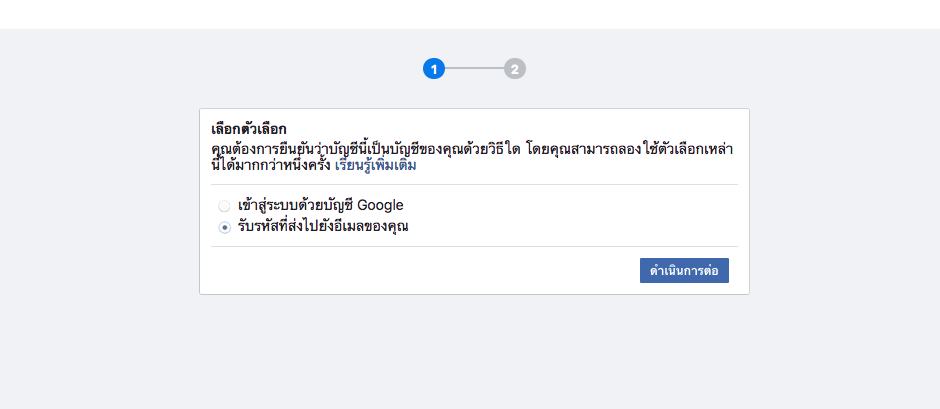Click the white header bar at top
940x409 pixels.
click(470, 14)
